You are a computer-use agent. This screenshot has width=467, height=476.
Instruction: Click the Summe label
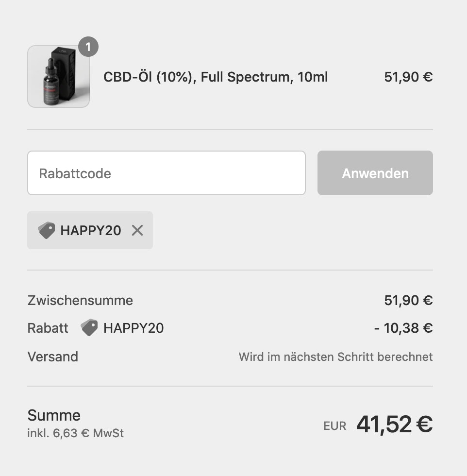[x=54, y=415]
